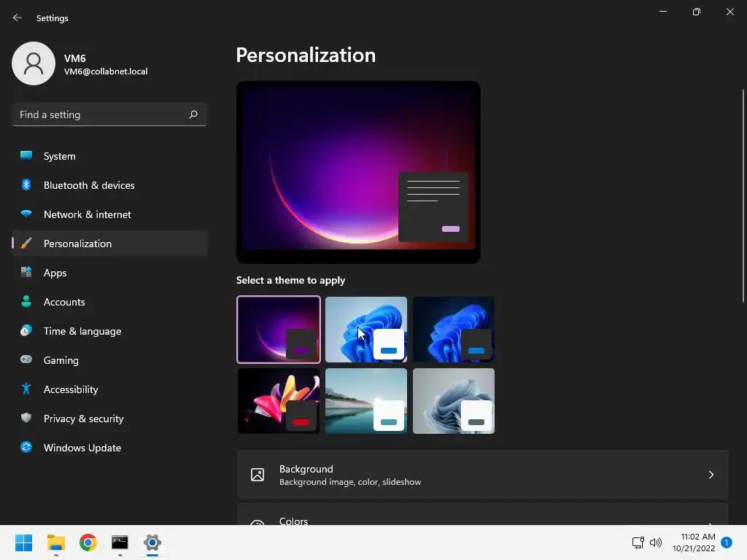Viewport: 747px width, 560px height.
Task: Click the System monitor icon in sidebar
Action: click(26, 156)
